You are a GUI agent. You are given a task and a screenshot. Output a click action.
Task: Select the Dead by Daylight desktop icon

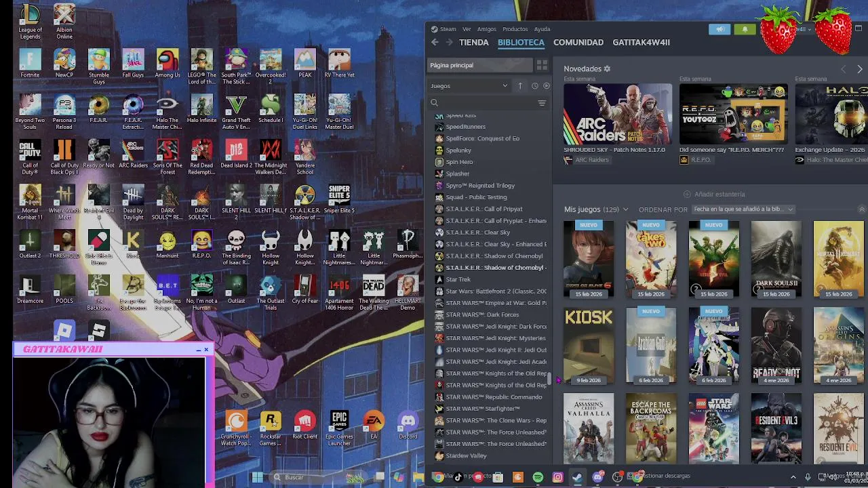[133, 203]
